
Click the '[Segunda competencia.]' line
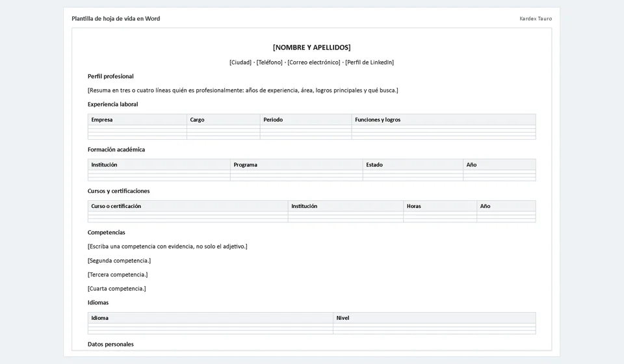click(120, 261)
